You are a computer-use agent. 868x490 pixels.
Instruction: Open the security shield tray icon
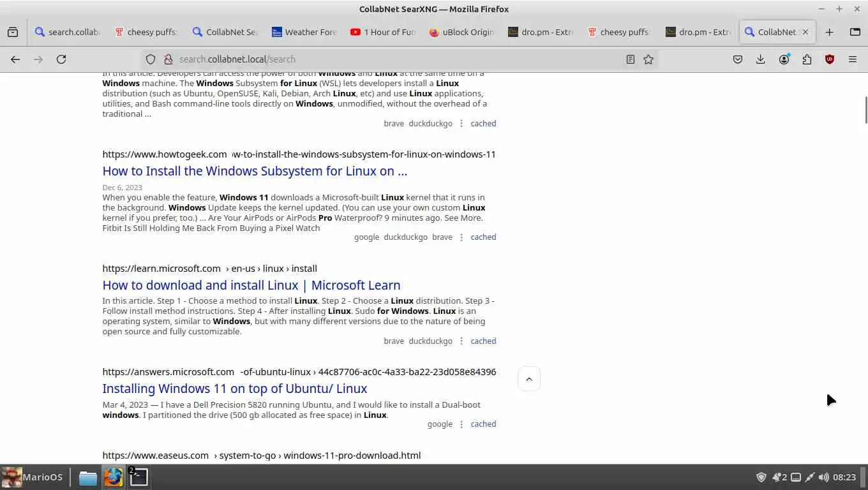761,477
